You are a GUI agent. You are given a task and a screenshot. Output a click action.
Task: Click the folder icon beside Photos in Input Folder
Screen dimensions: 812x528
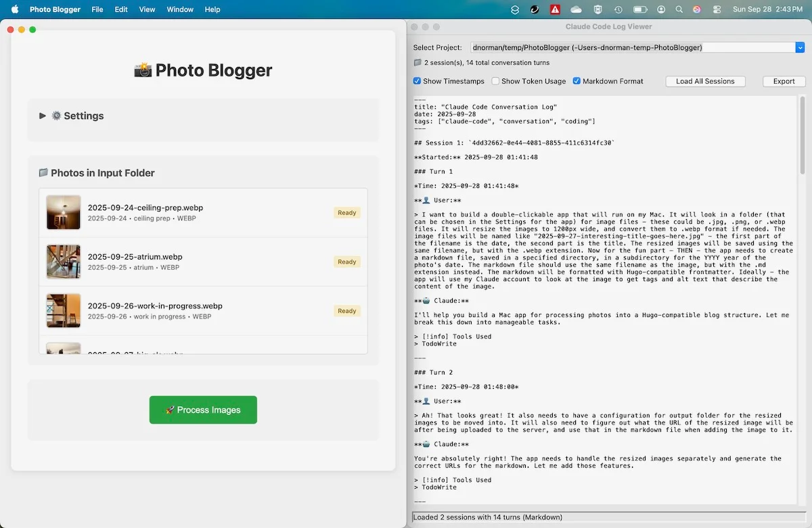43,172
